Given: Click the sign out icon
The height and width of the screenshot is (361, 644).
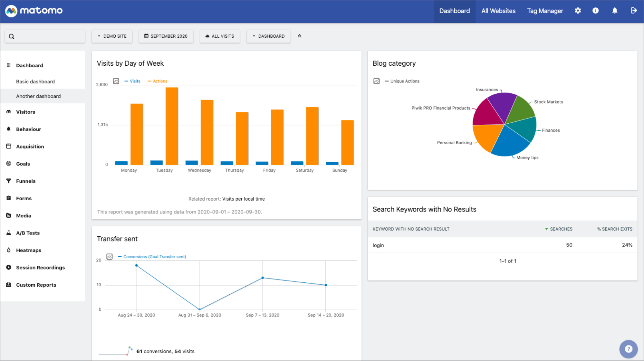Looking at the screenshot, I should (633, 11).
